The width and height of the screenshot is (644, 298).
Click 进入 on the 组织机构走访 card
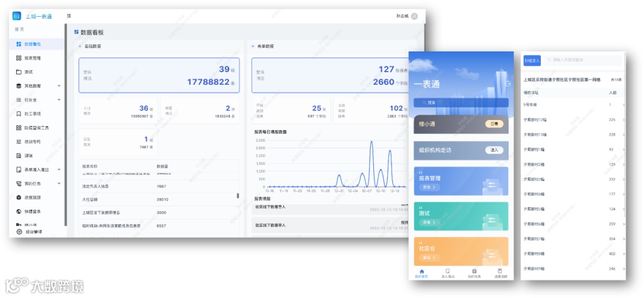[494, 150]
